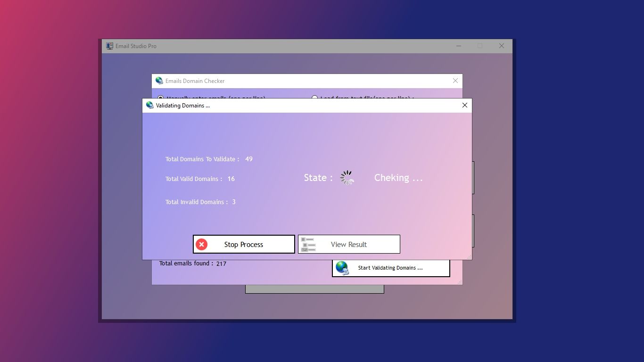
Task: Click the 'Validating Domains ...' title text
Action: pyautogui.click(x=183, y=106)
